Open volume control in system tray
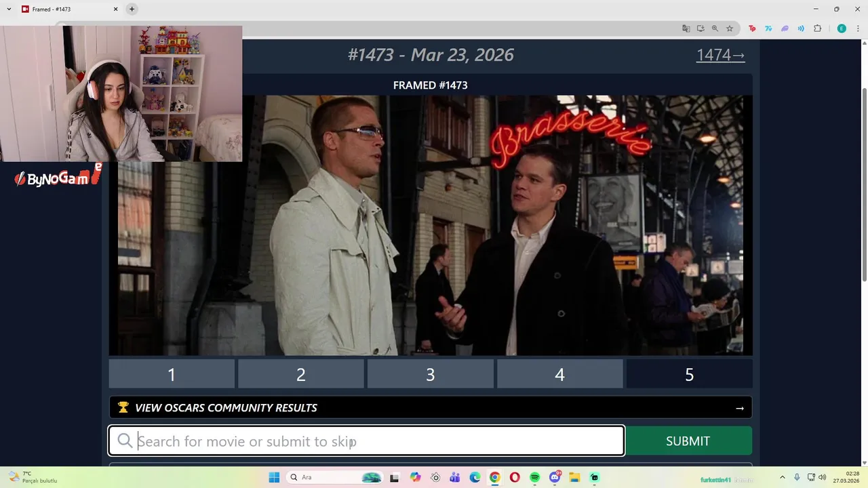The height and width of the screenshot is (488, 868). pos(823,477)
